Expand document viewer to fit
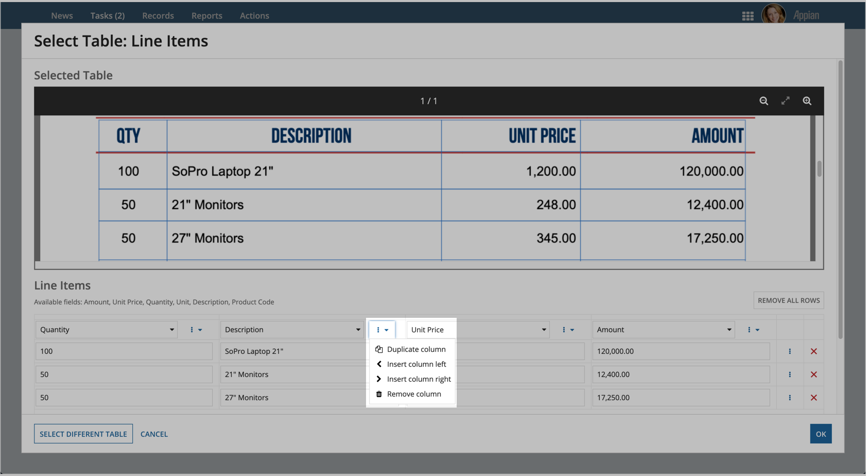This screenshot has width=868, height=476. point(785,101)
